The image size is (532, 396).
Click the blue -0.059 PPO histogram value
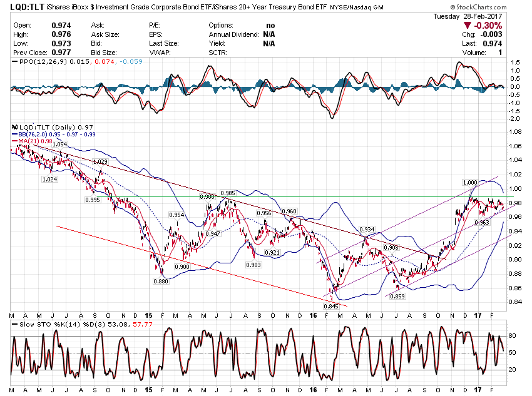pyautogui.click(x=131, y=62)
